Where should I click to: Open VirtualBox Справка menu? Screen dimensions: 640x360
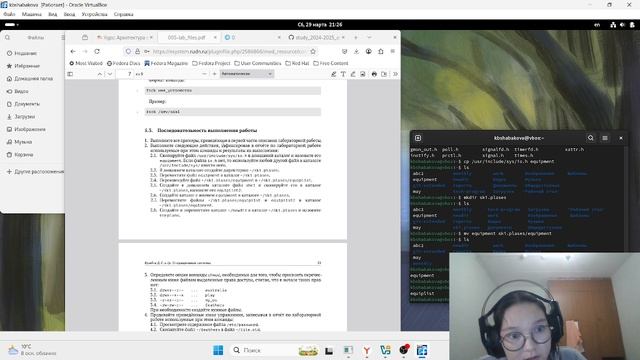123,14
